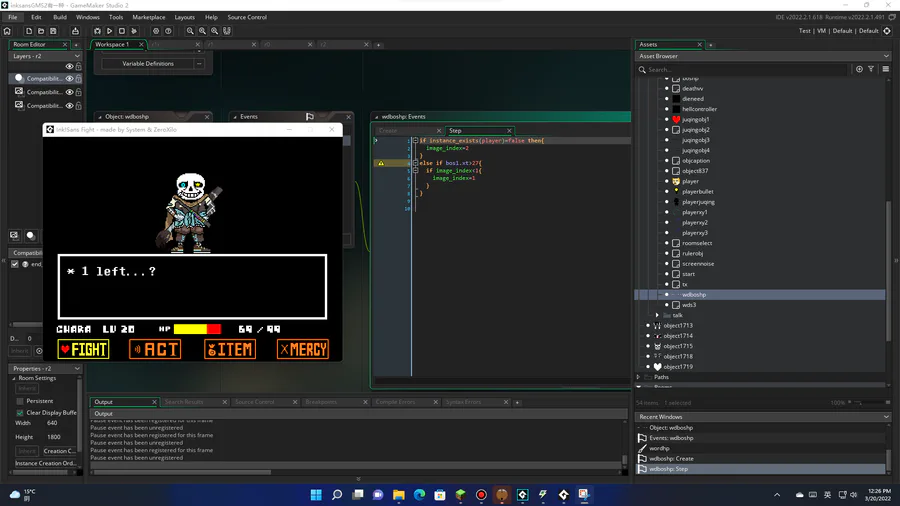The height and width of the screenshot is (506, 900).
Task: Zoom out the workspace using toolbar magnifier
Action: click(x=190, y=31)
